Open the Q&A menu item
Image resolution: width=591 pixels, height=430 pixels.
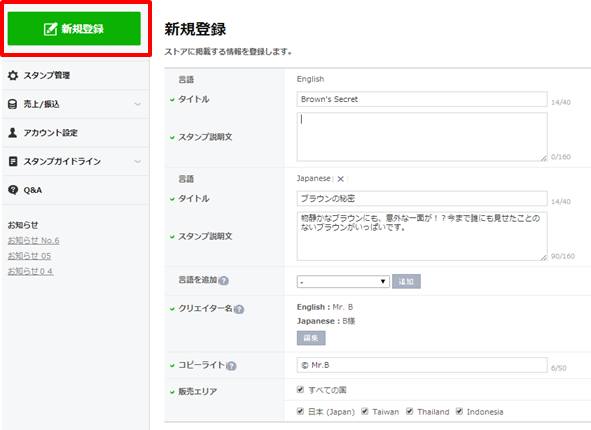click(x=75, y=190)
